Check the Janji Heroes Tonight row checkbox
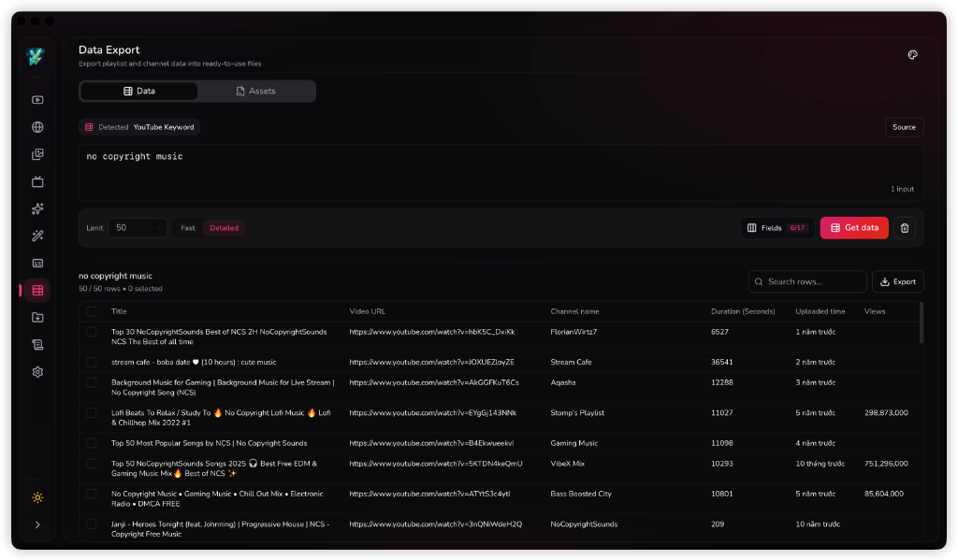This screenshot has height=560, width=958. coord(92,524)
